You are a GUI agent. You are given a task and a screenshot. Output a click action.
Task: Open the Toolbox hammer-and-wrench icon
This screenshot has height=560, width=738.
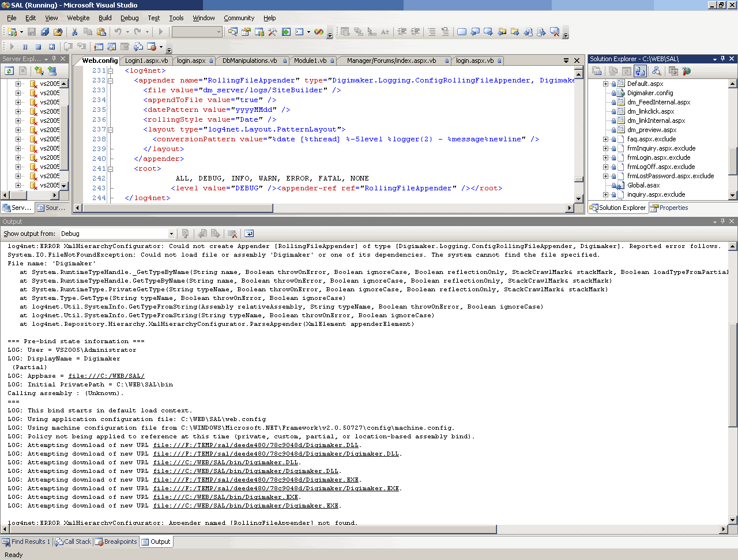273,32
